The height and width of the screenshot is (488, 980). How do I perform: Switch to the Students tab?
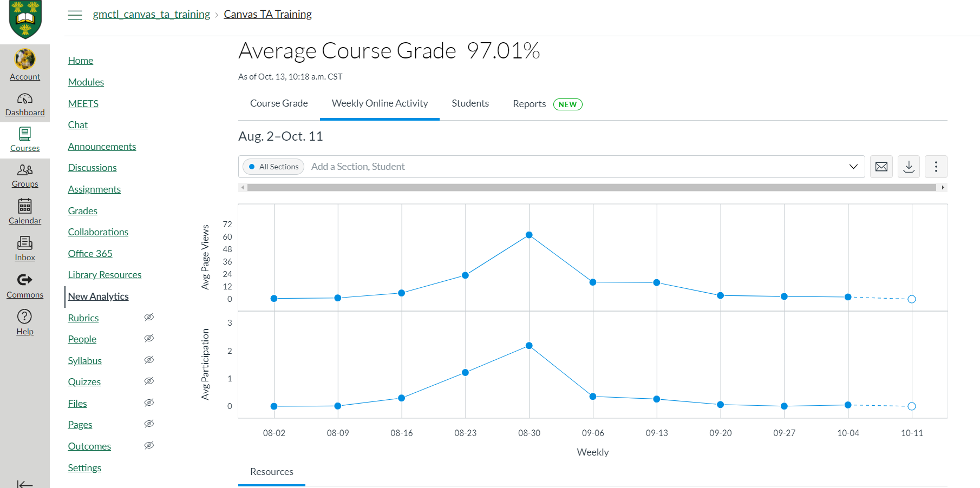[x=470, y=103]
